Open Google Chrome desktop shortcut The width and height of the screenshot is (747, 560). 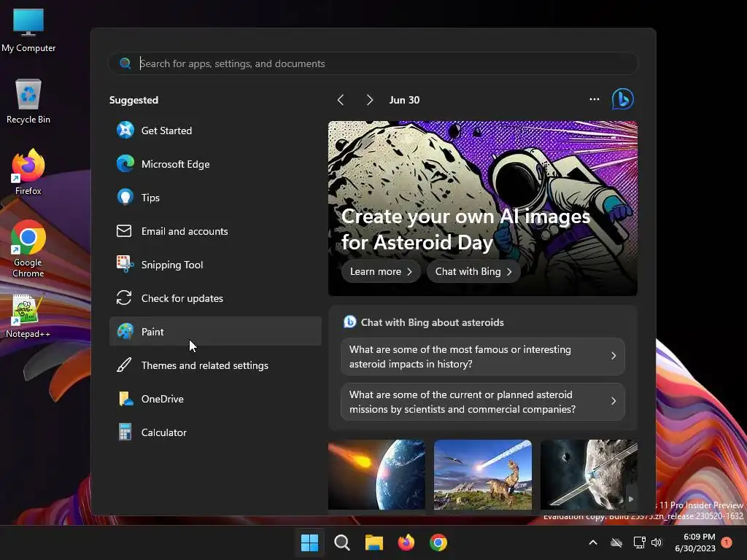pyautogui.click(x=28, y=249)
